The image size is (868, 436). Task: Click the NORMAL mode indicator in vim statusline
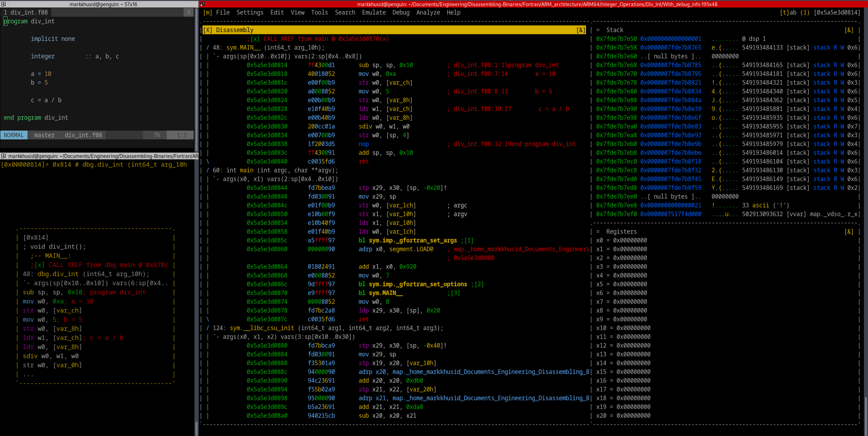click(14, 135)
